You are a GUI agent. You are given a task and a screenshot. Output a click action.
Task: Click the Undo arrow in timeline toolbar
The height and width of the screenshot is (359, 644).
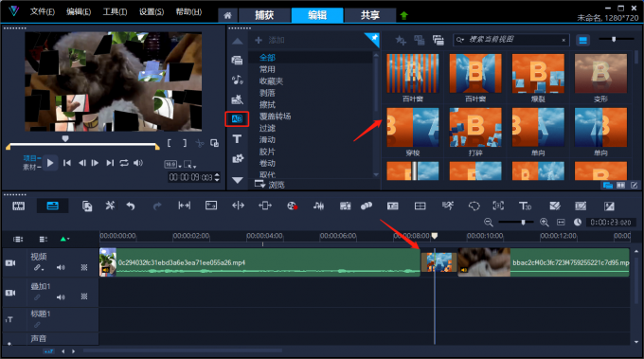130,206
